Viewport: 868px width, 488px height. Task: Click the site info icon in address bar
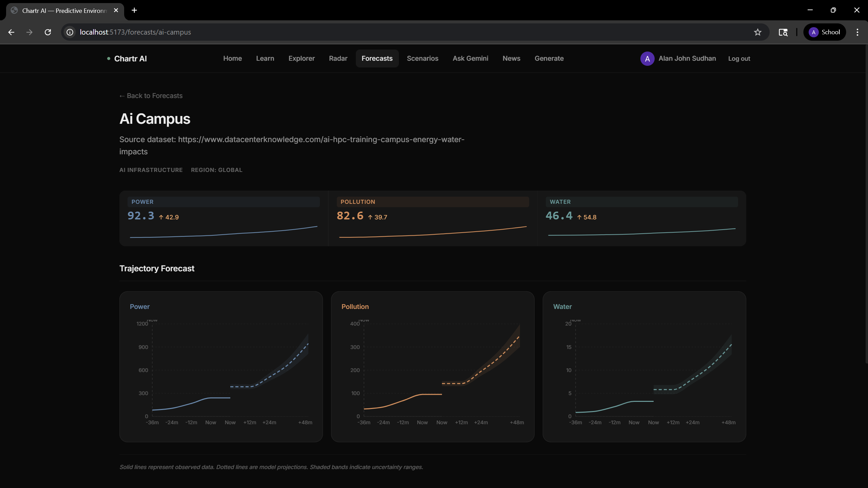70,32
